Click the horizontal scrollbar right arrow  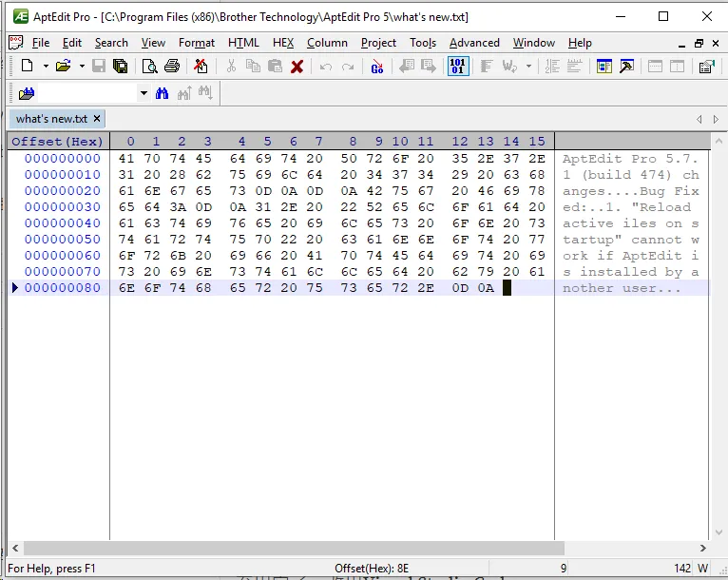click(x=703, y=548)
